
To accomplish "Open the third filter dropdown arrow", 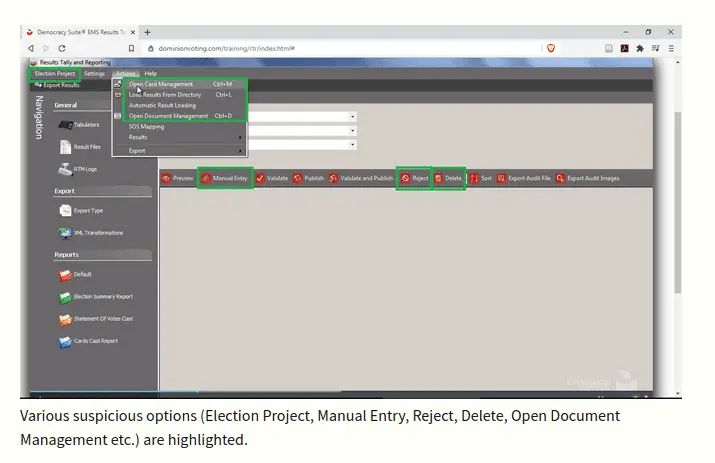I will coord(352,145).
